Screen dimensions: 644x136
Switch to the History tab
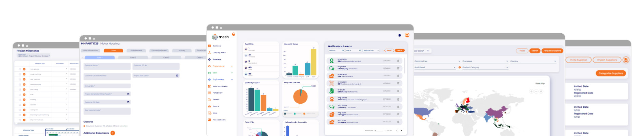click(x=182, y=51)
